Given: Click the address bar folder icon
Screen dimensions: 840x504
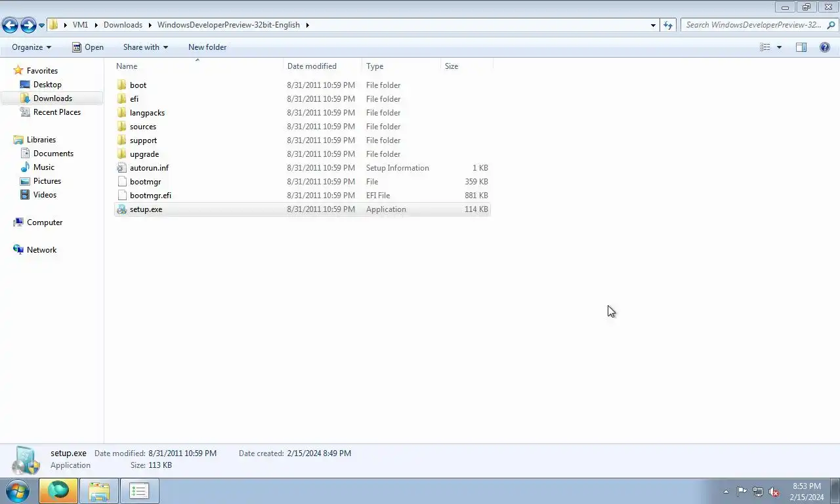Looking at the screenshot, I should [54, 25].
